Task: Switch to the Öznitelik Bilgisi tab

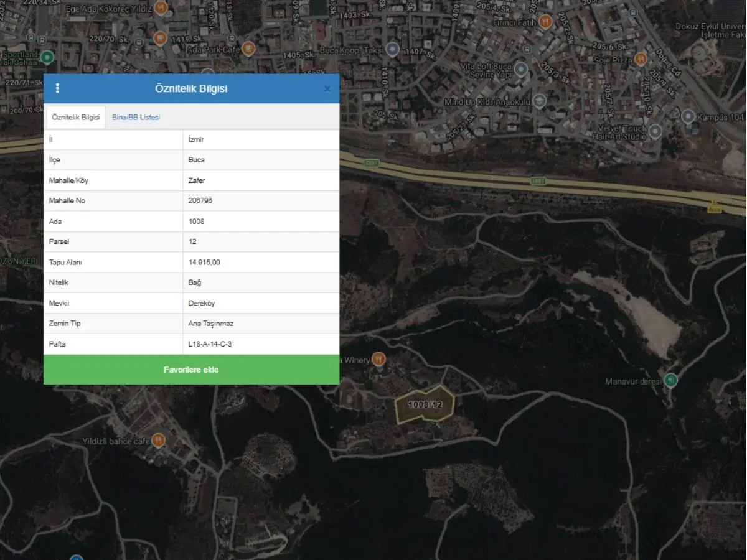Action: (x=76, y=117)
